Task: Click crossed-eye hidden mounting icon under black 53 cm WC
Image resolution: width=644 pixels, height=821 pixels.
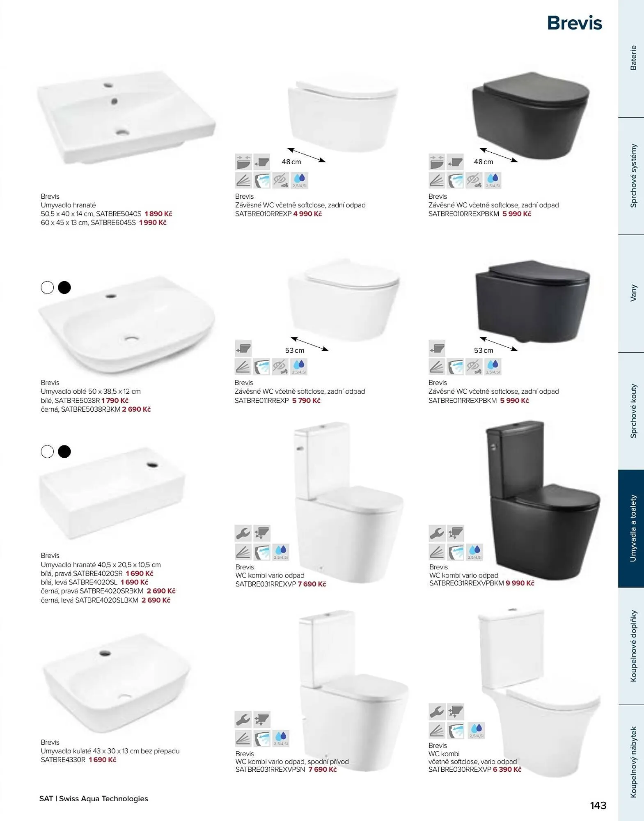Action: coord(474,367)
